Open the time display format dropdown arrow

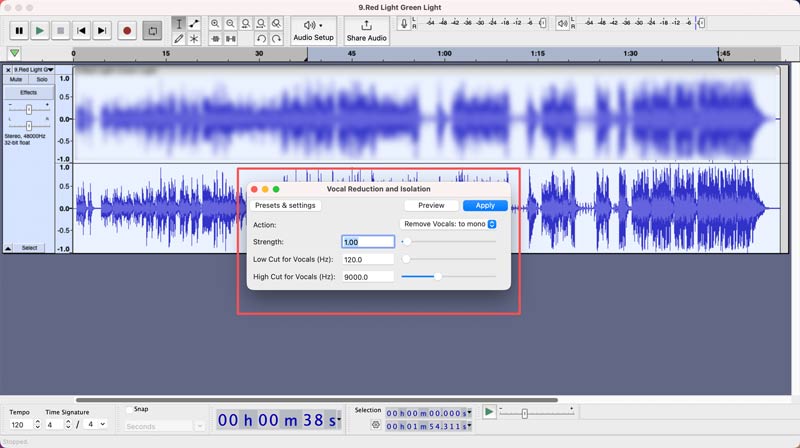339,419
